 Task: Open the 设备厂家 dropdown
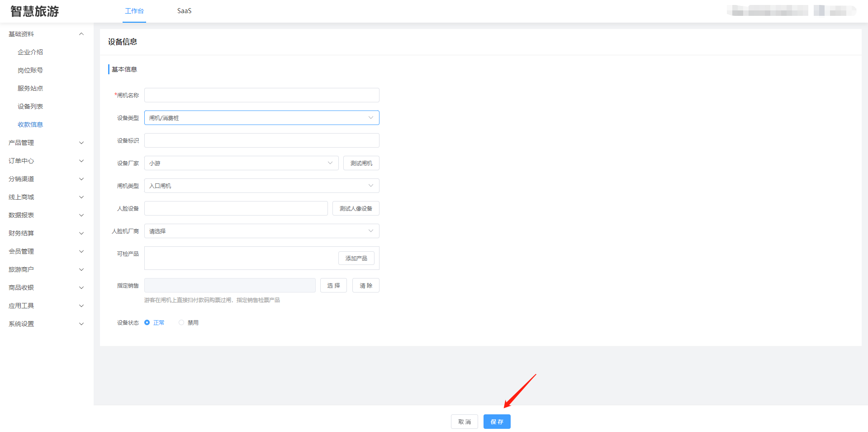point(241,163)
